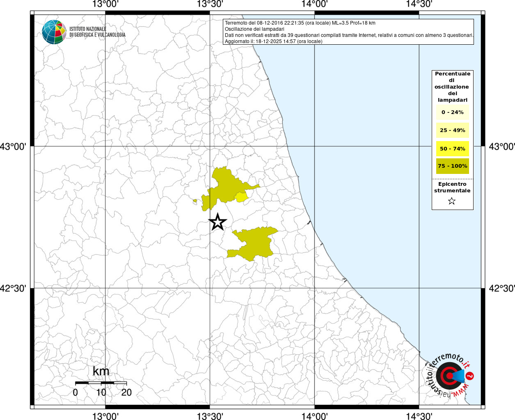Select the 25 - 49% legend swatch
Viewport: 515px width, 420px height.
pos(453,130)
